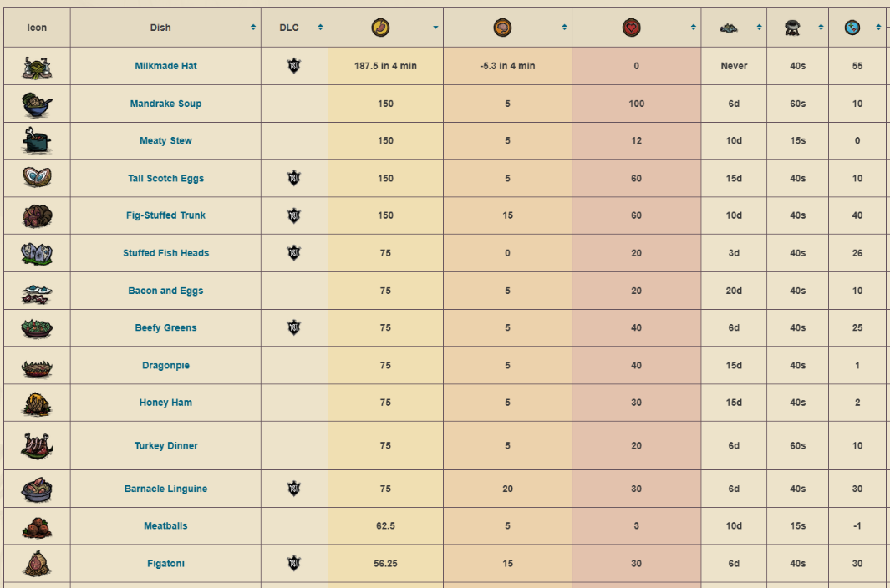Click the Icon column header
This screenshot has width=890, height=588.
(x=37, y=28)
